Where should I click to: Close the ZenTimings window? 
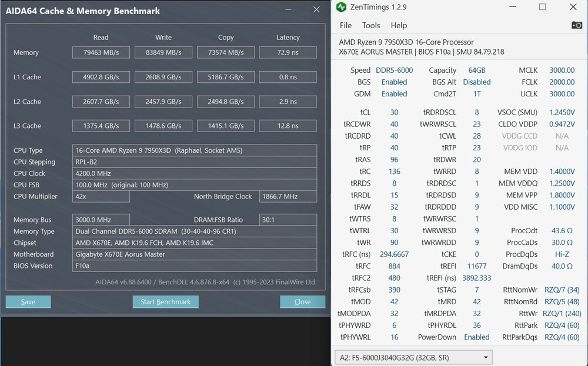(x=573, y=6)
